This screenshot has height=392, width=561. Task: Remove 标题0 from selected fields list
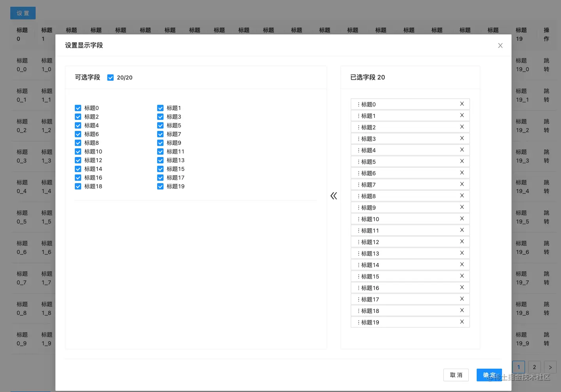[462, 104]
